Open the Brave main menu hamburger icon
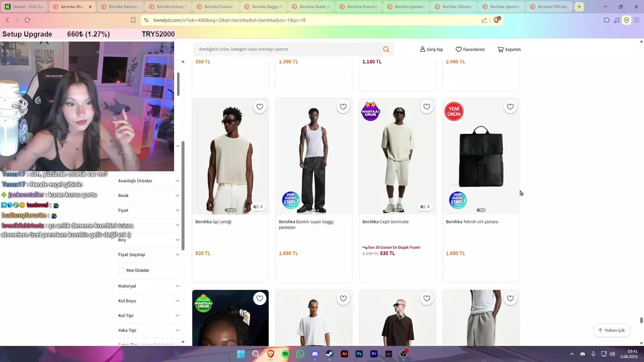Image resolution: width=644 pixels, height=362 pixels. (x=637, y=20)
